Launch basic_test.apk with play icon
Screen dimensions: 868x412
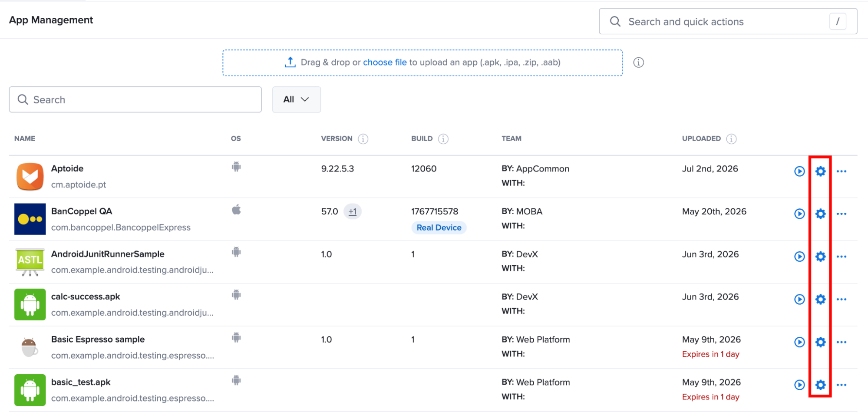click(799, 385)
